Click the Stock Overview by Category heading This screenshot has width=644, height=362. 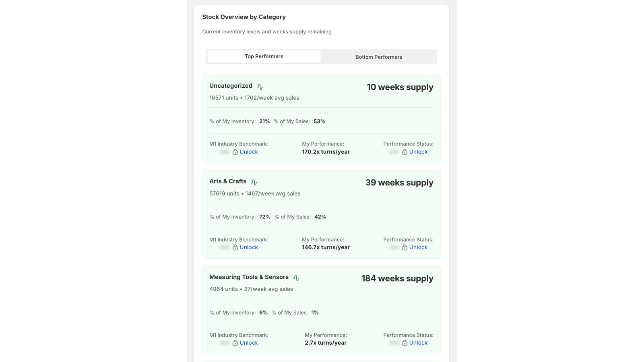coord(244,17)
